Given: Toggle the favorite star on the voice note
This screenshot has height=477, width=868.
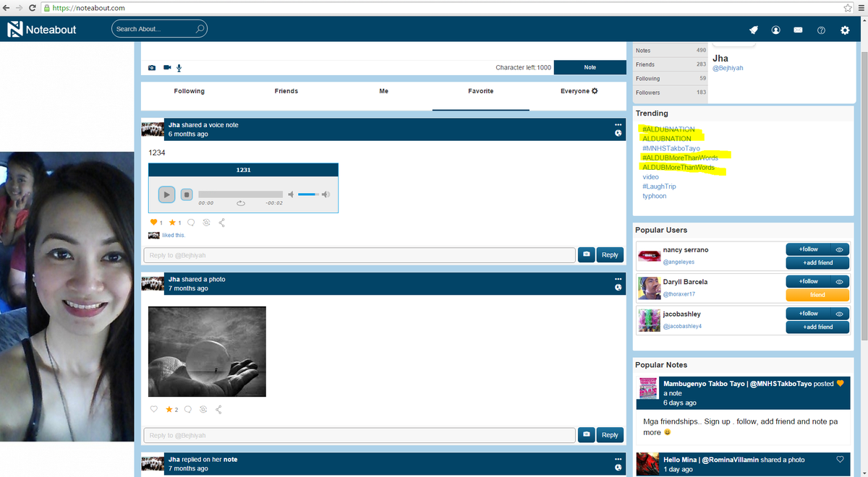Looking at the screenshot, I should [173, 223].
